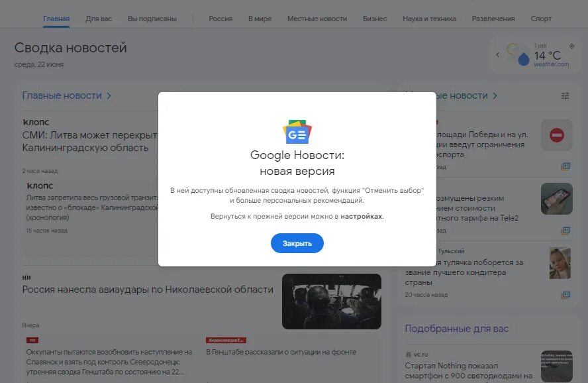Open the weather.com link

[x=551, y=64]
